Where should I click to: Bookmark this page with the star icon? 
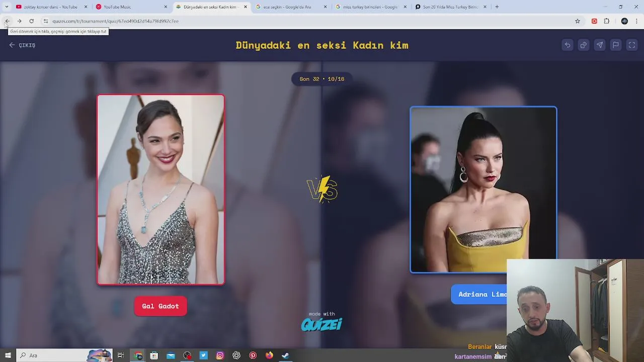(578, 21)
